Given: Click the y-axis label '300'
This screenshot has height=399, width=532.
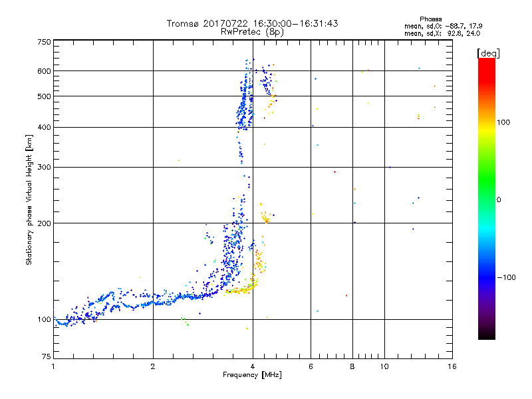Looking at the screenshot, I should [44, 167].
